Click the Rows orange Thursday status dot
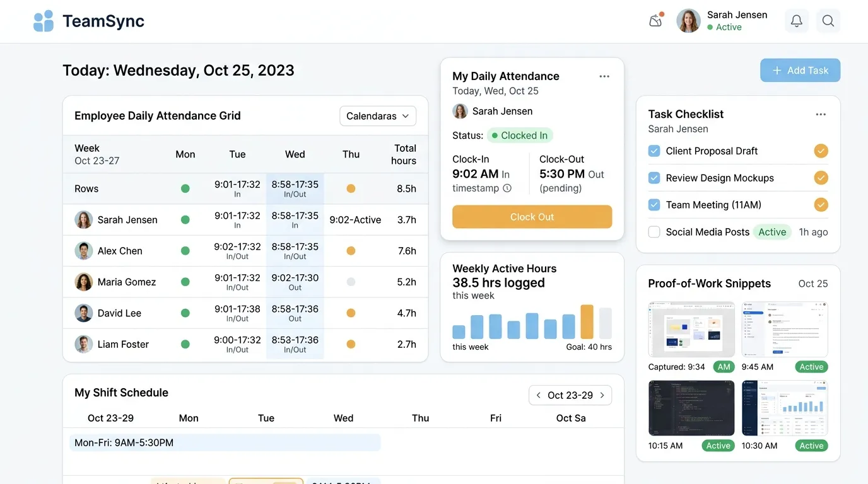The image size is (868, 484). [x=351, y=188]
